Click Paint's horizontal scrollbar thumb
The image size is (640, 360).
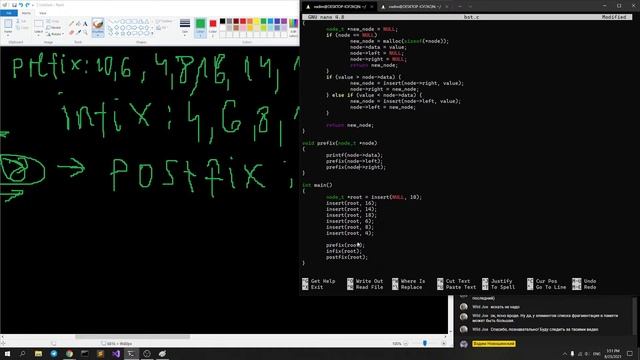click(133, 337)
